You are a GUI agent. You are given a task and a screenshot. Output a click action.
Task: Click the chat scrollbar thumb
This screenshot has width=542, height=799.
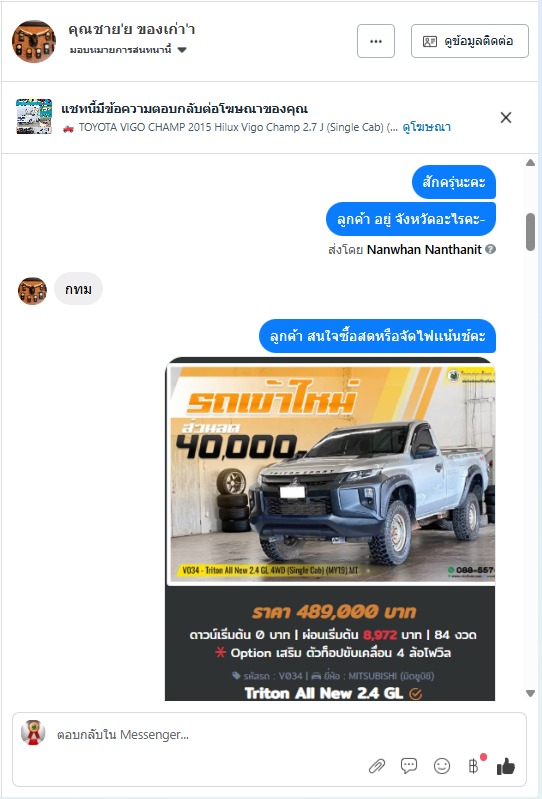[530, 232]
